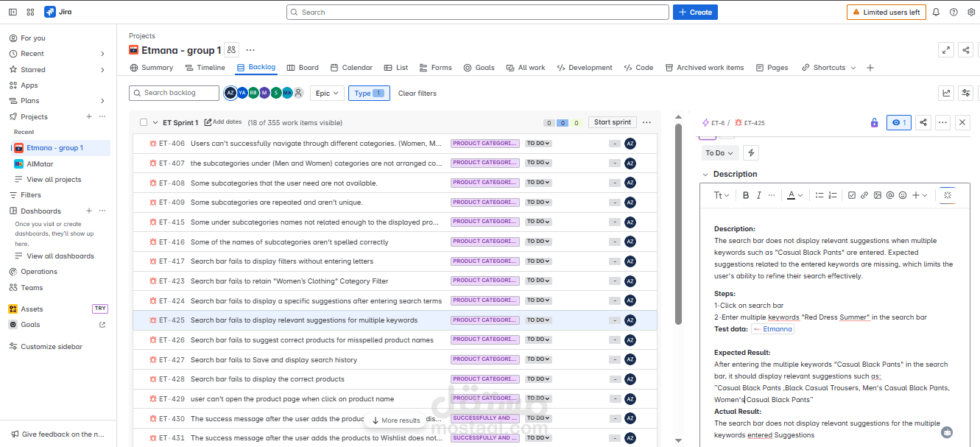
Task: Click the lock restrictions icon on ET-425
Action: pyautogui.click(x=874, y=123)
